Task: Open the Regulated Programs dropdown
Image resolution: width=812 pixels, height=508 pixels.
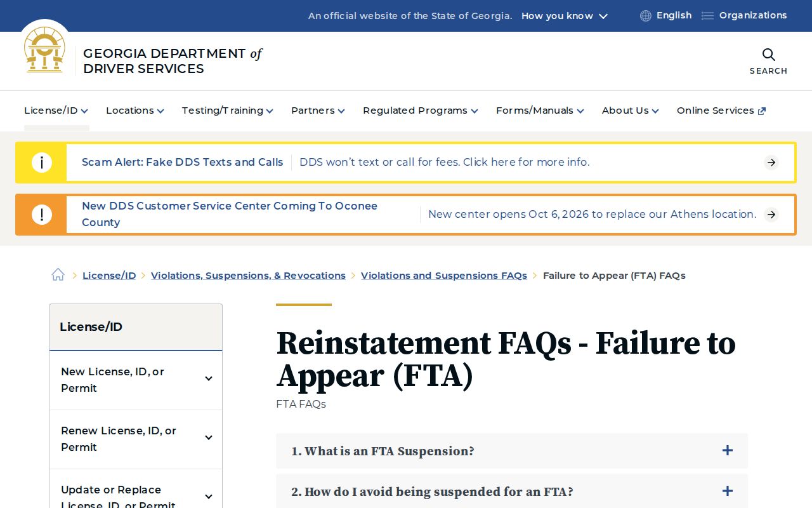Action: pyautogui.click(x=421, y=110)
